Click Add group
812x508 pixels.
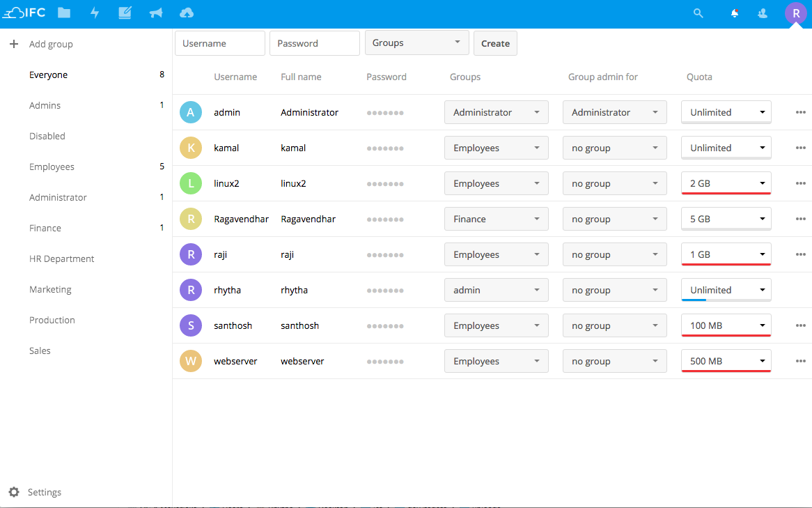coord(51,44)
